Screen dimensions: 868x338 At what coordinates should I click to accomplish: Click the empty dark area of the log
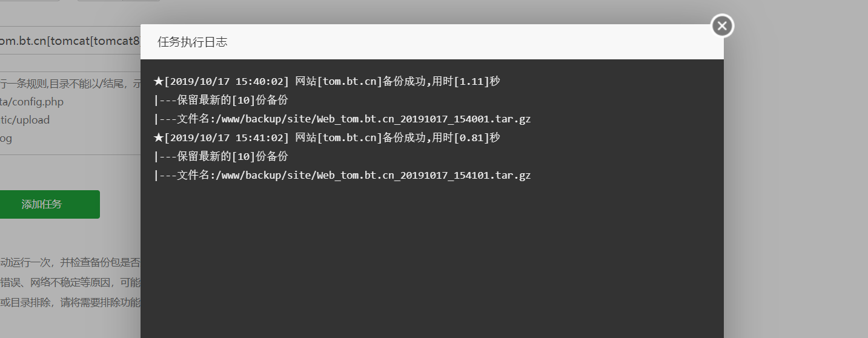pyautogui.click(x=432, y=260)
